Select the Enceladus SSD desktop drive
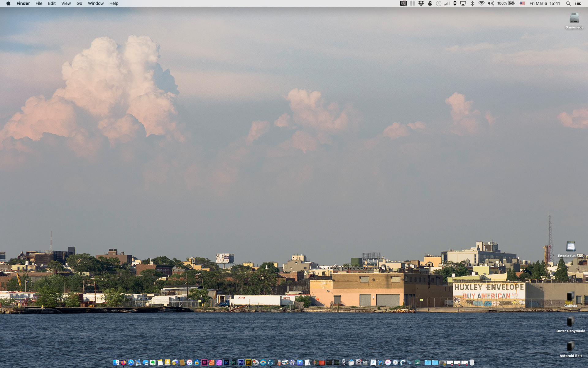This screenshot has width=588, height=368. click(571, 247)
